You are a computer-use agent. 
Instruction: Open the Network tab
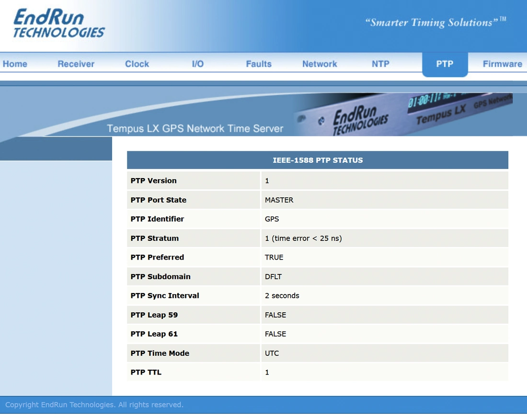tap(319, 64)
